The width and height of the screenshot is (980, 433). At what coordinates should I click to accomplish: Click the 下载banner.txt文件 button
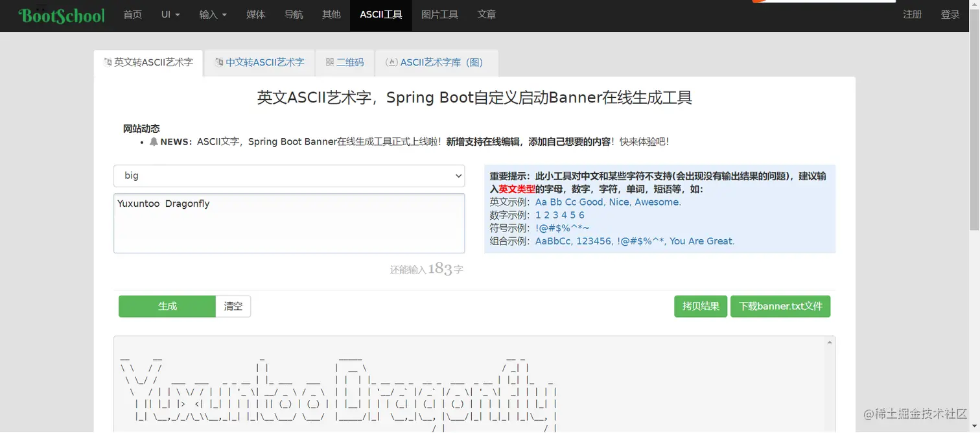[780, 306]
